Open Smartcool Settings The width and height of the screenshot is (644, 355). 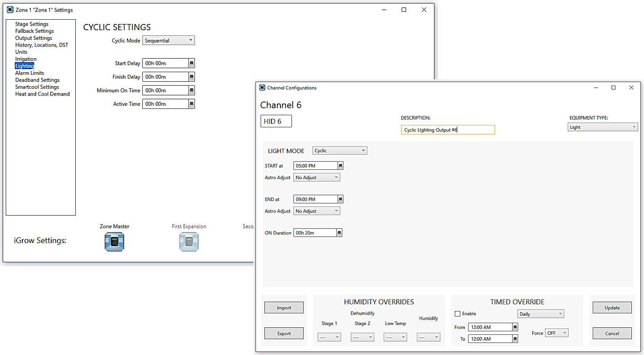click(x=37, y=87)
